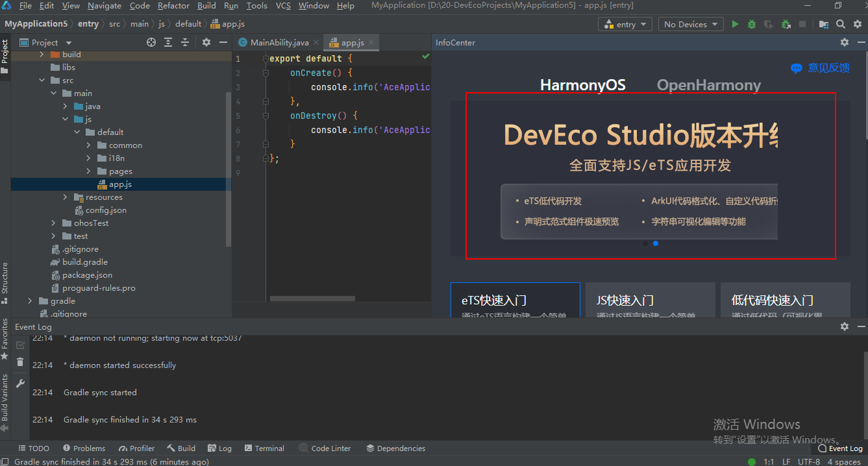Toggle the Structure side tool window
This screenshot has width=868, height=466.
click(5, 282)
